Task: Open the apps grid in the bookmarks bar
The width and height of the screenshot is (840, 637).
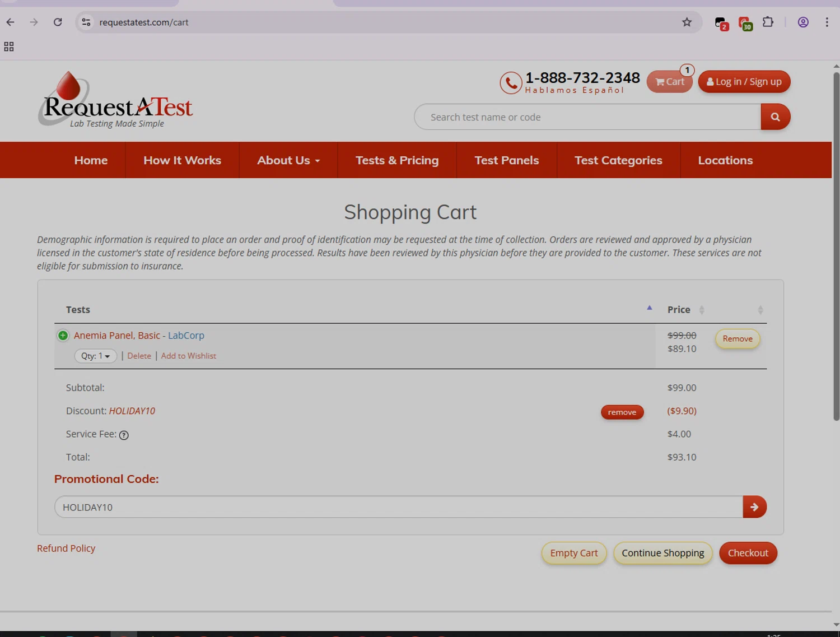Action: pos(9,47)
